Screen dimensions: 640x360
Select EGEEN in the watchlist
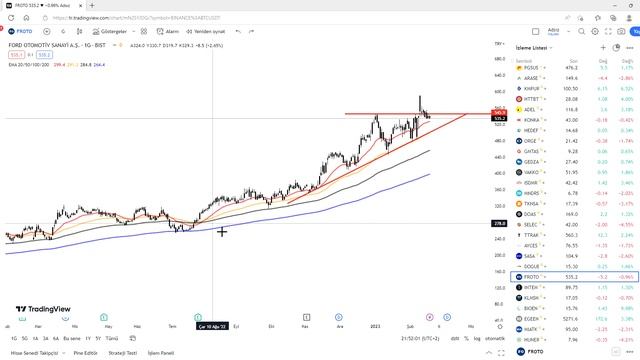(x=575, y=318)
